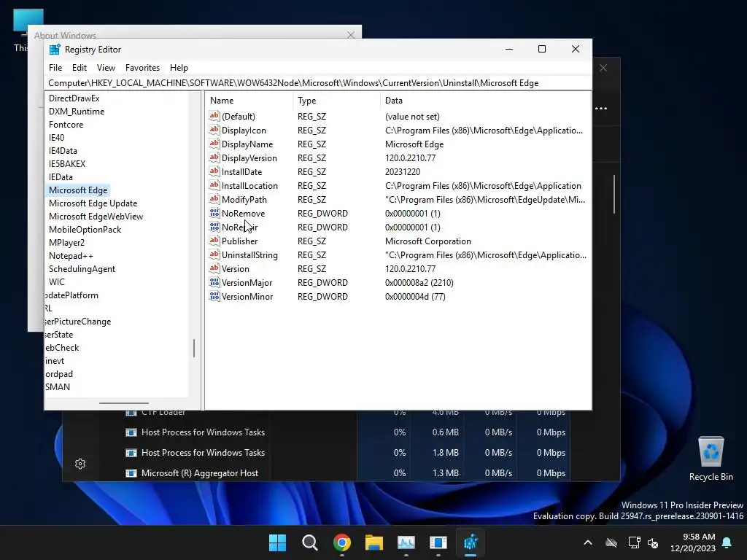Click the tree pane vertical scrollbar thumb

click(x=194, y=348)
